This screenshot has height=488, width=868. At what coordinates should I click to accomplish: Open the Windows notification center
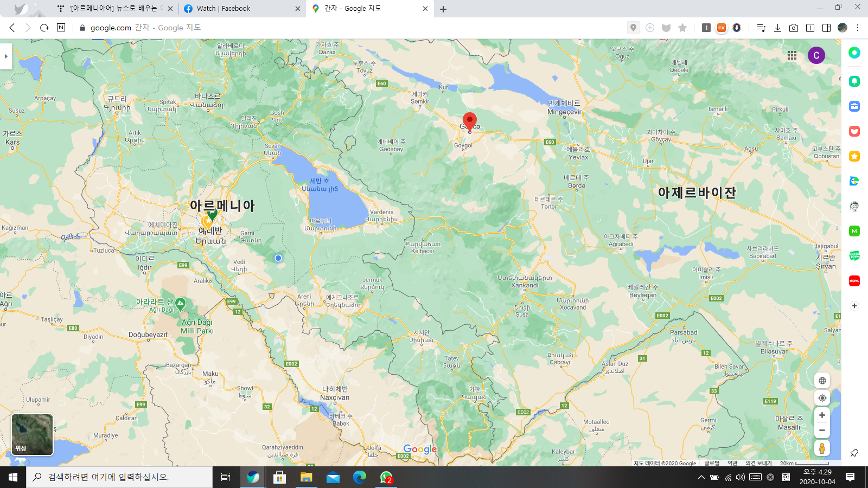coord(850,477)
